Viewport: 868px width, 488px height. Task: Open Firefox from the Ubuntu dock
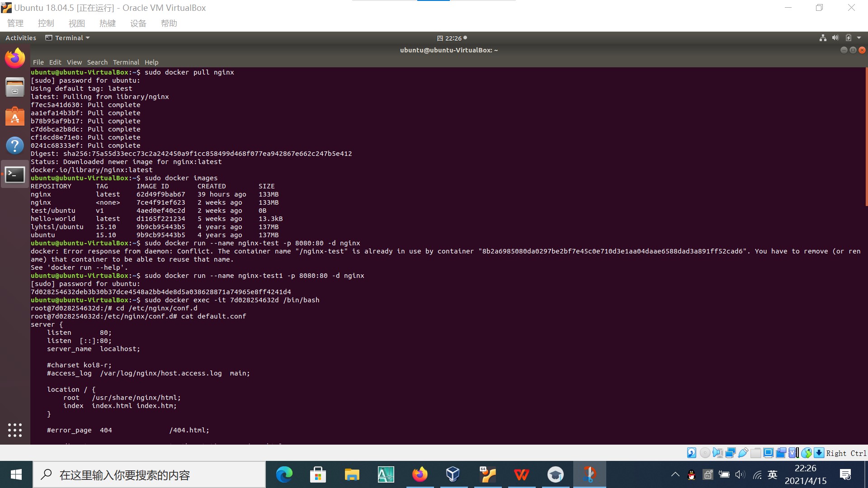click(15, 58)
